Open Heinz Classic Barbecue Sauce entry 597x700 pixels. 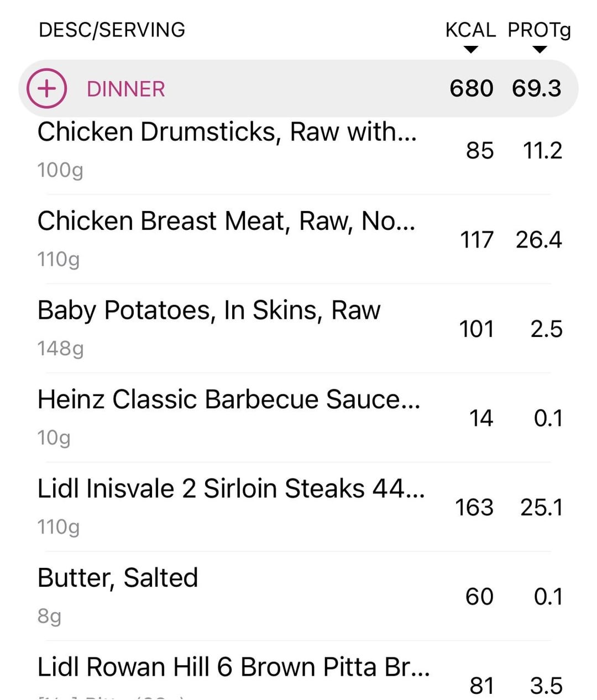[x=298, y=418]
